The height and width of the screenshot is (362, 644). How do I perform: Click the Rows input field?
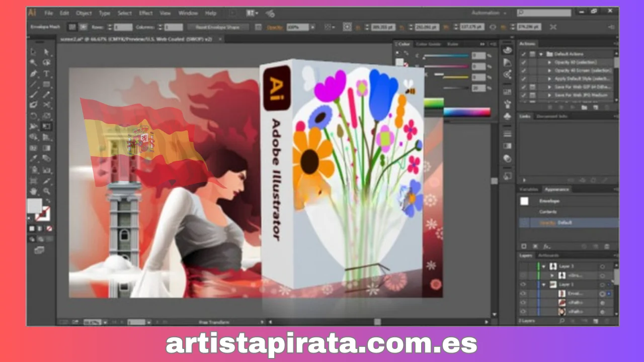pos(123,27)
